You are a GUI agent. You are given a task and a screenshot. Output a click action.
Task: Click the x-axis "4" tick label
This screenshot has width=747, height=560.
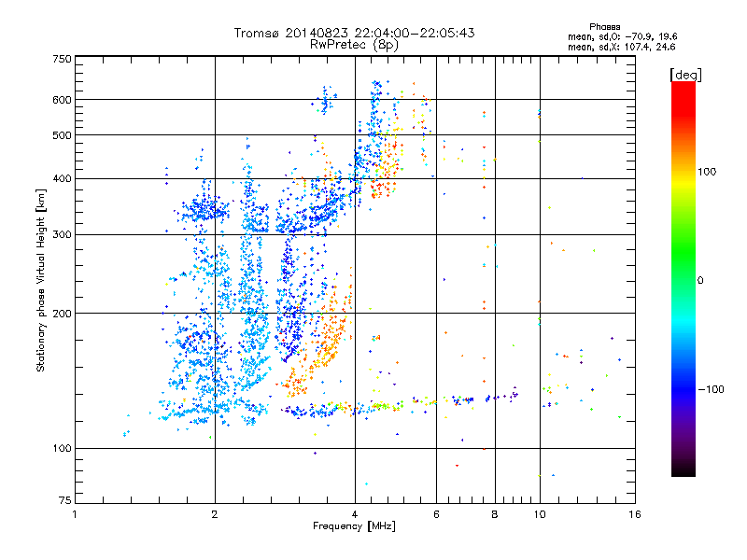tap(355, 514)
